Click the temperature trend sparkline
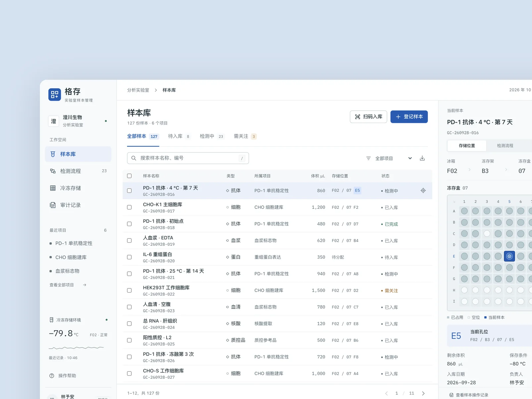 [x=76, y=348]
